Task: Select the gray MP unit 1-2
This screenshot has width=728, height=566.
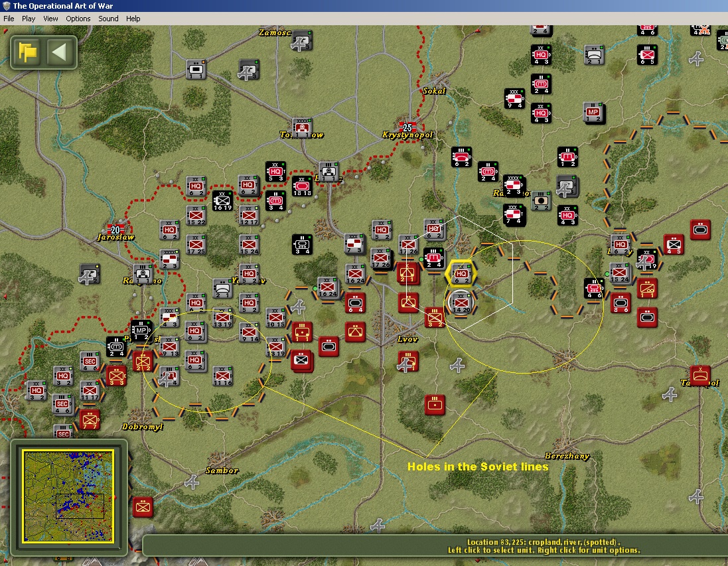Action: click(594, 113)
